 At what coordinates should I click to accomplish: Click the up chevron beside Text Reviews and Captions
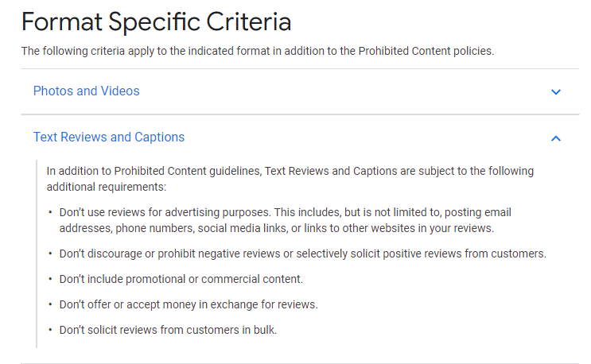(x=555, y=138)
